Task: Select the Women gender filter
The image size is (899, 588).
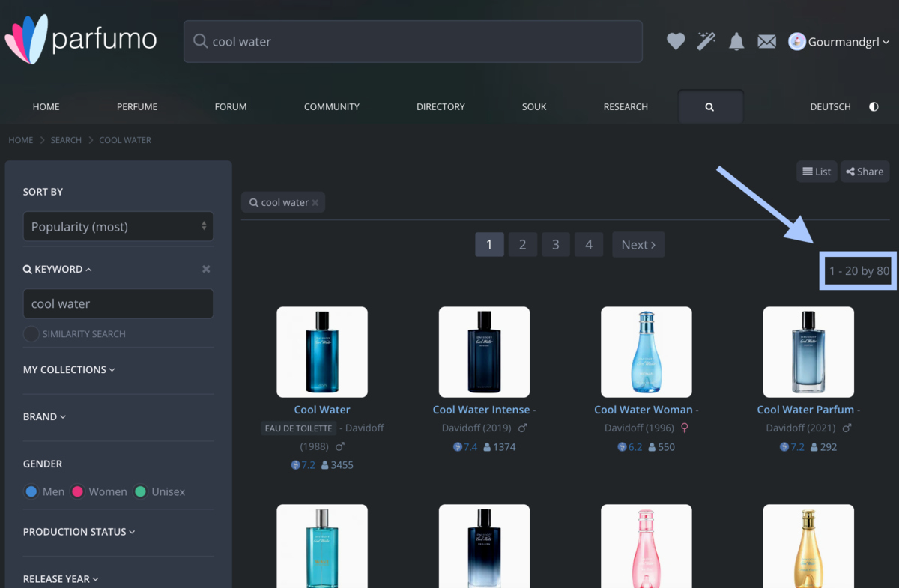Action: tap(77, 492)
